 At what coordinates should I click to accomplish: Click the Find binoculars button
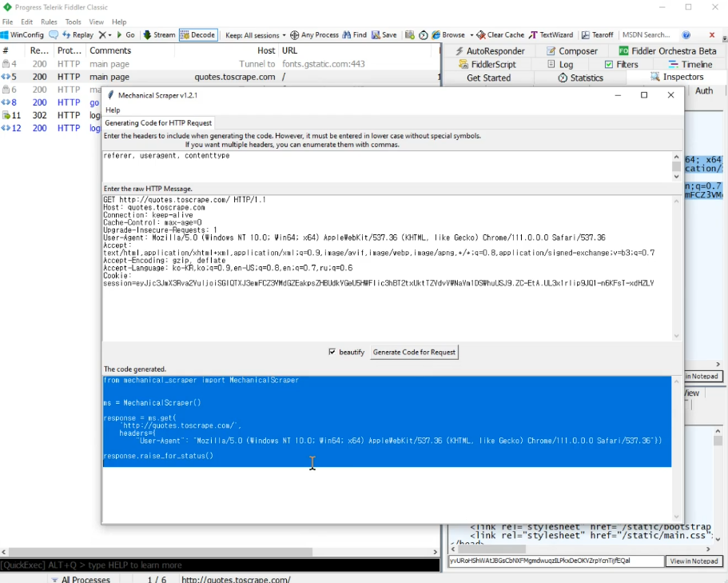pos(354,35)
